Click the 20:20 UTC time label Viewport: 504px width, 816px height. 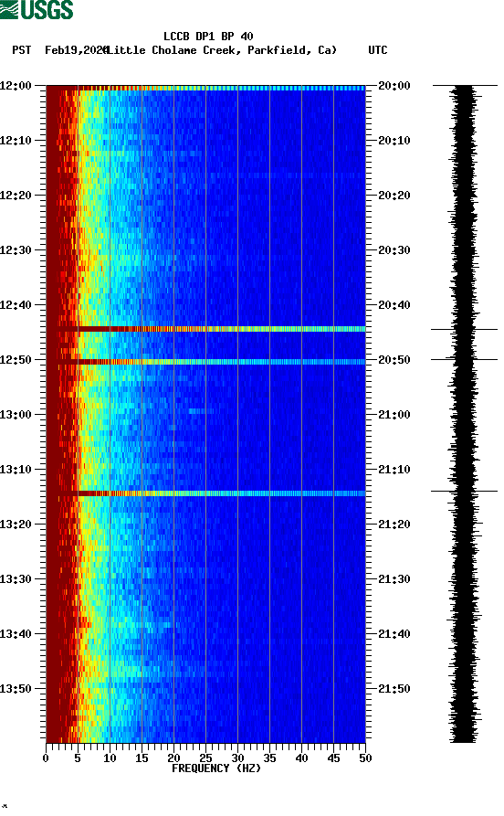pyautogui.click(x=394, y=196)
